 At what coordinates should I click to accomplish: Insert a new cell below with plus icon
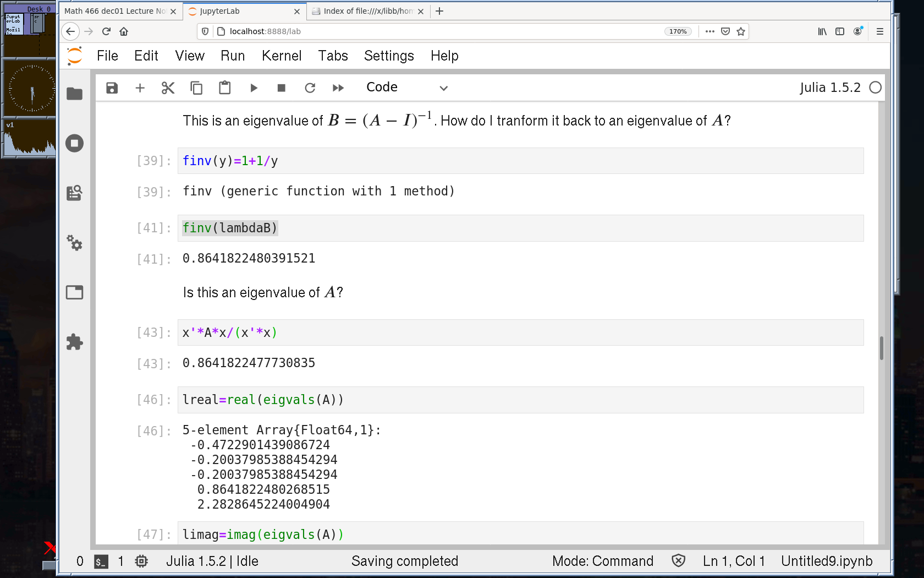140,88
